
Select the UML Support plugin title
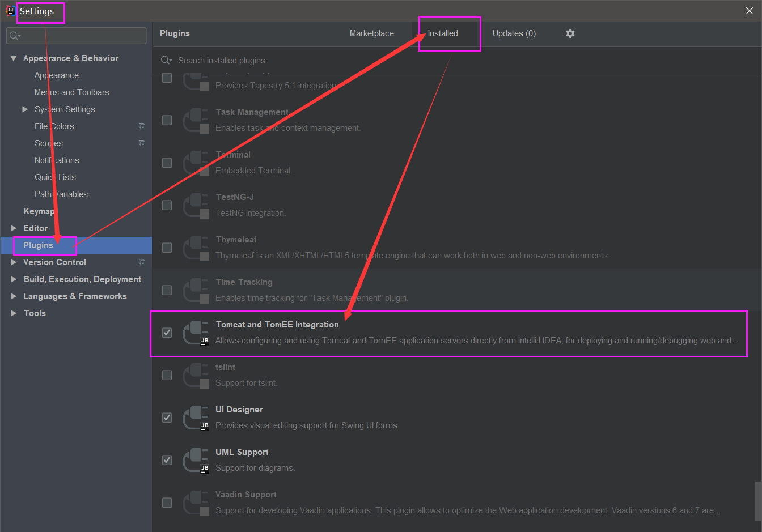tap(242, 452)
